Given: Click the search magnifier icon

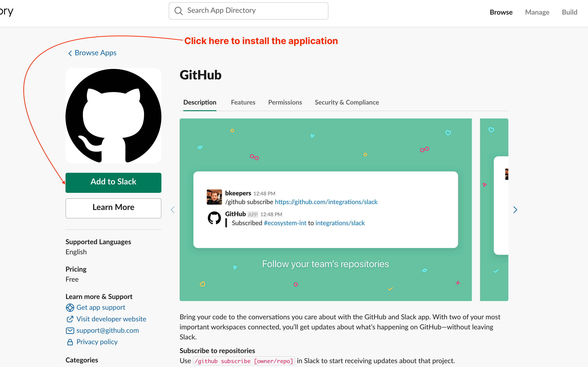Looking at the screenshot, I should click(178, 11).
